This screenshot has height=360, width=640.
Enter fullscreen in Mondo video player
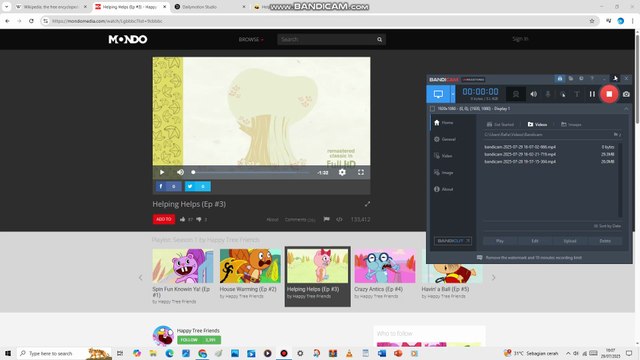(x=361, y=172)
